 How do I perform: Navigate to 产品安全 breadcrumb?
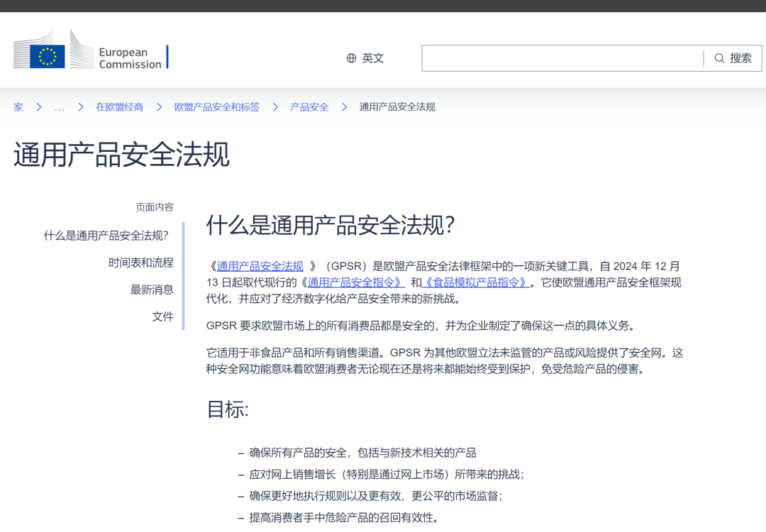click(309, 106)
